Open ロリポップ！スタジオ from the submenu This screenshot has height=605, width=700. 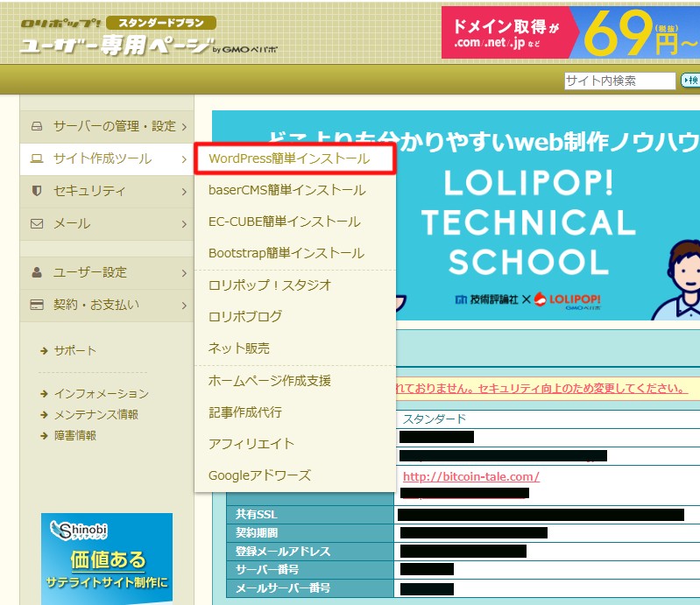[295, 285]
